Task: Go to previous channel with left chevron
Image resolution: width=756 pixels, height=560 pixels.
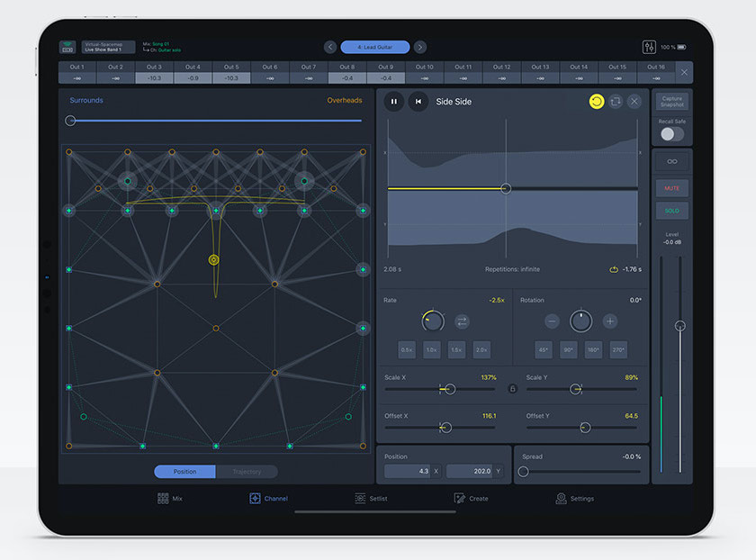Action: [x=330, y=47]
